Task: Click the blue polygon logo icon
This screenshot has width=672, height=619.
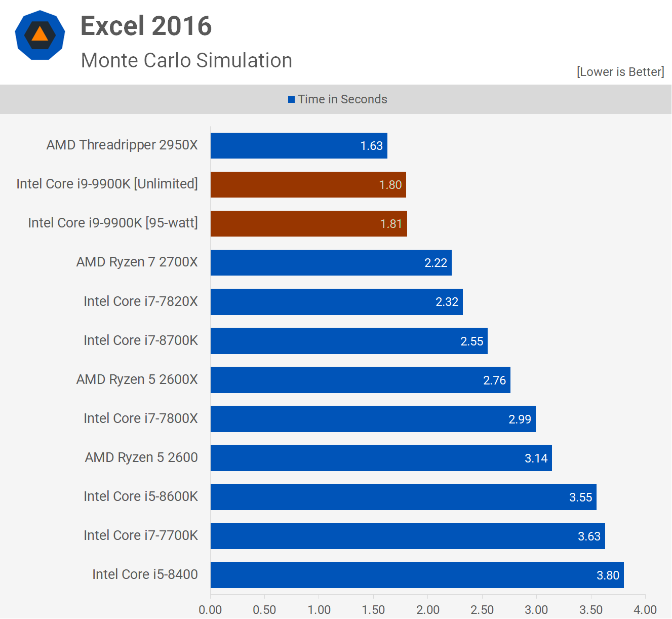Action: click(40, 35)
